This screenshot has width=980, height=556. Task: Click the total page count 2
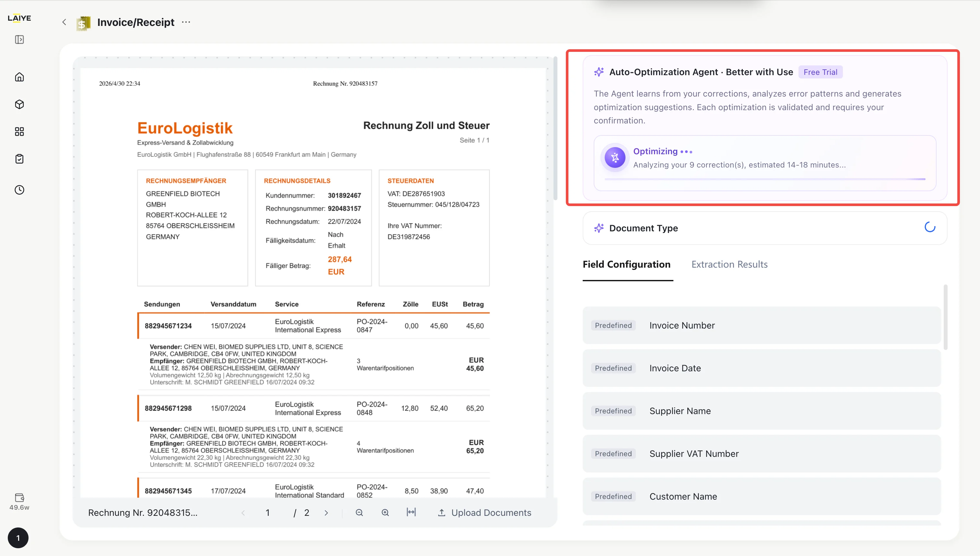click(307, 513)
